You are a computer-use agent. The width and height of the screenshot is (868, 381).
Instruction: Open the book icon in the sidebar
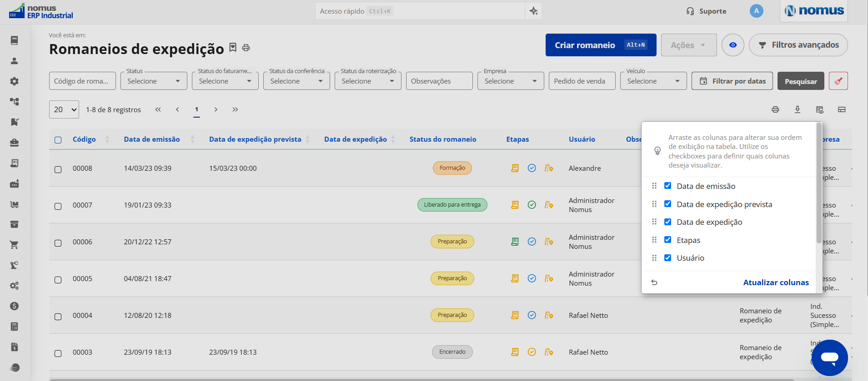click(15, 40)
